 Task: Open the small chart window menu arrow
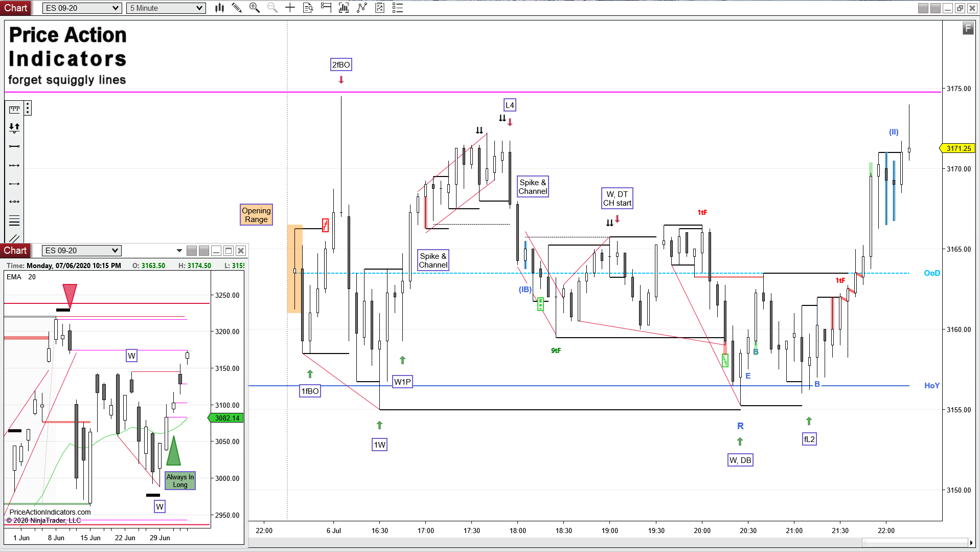pyautogui.click(x=179, y=251)
